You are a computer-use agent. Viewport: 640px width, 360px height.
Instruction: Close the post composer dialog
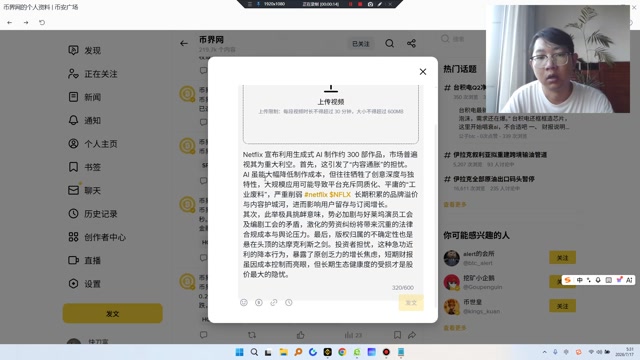tap(423, 72)
